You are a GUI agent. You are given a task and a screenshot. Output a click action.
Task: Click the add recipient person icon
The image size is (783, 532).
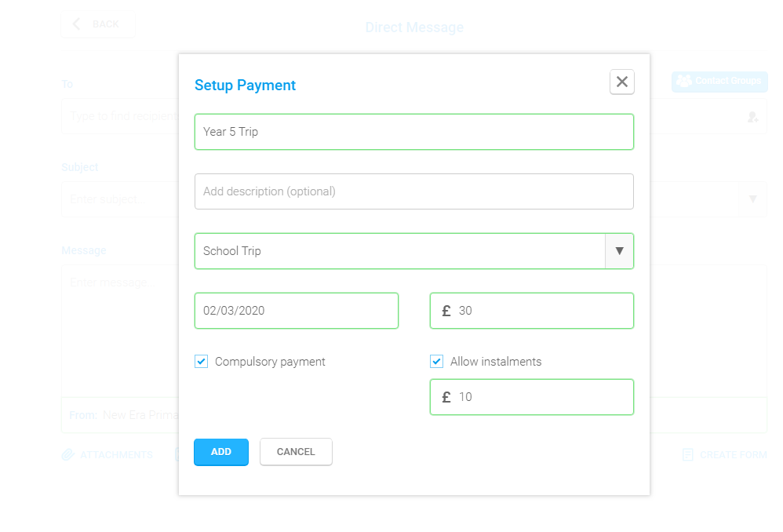[x=752, y=118]
